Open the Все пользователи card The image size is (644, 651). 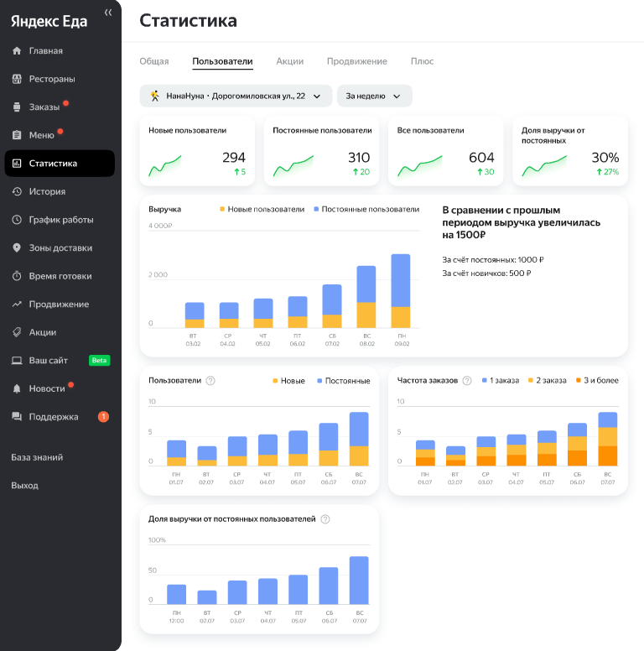445,151
